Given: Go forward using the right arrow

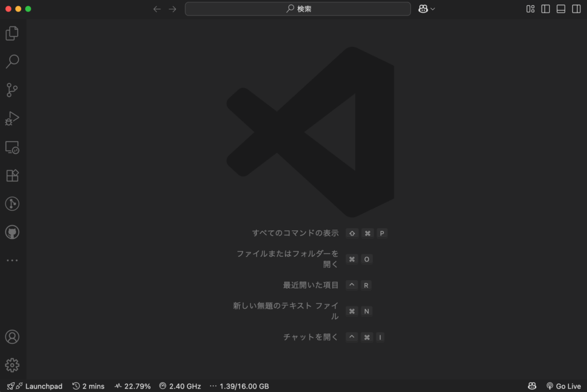Looking at the screenshot, I should 172,9.
